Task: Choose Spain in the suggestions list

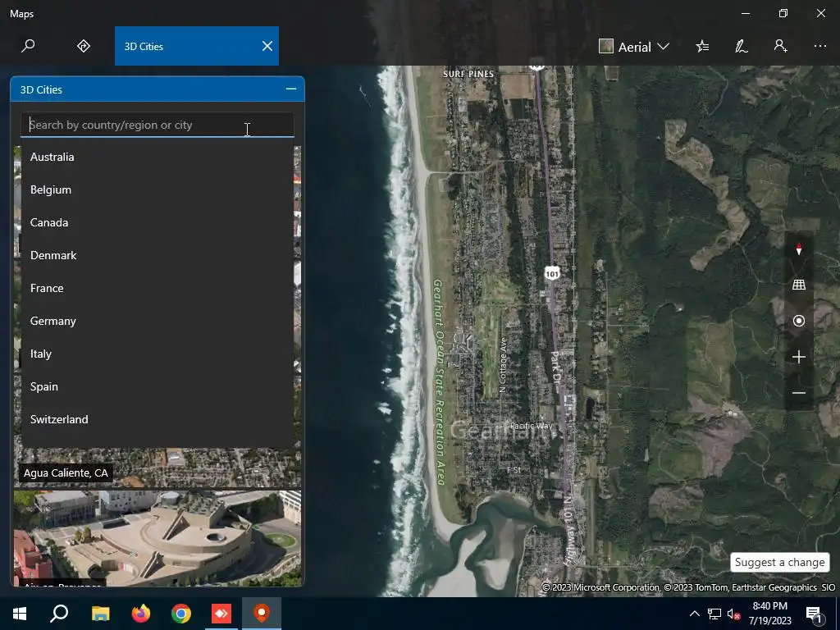Action: pyautogui.click(x=157, y=386)
